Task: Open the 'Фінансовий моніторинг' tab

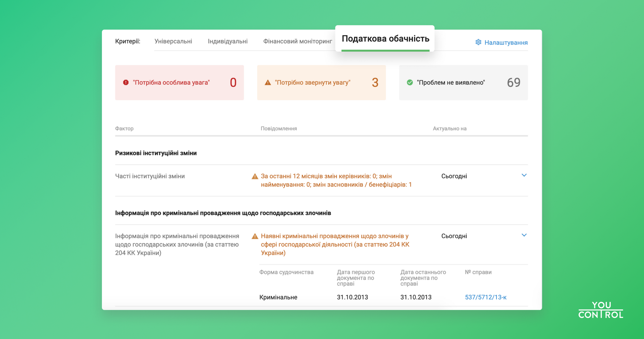Action: click(297, 41)
